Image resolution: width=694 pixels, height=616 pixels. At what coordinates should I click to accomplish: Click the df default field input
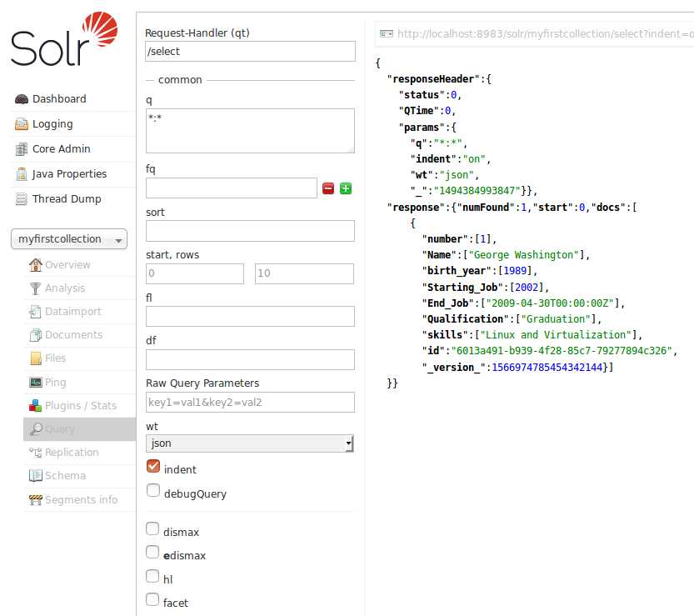click(250, 359)
